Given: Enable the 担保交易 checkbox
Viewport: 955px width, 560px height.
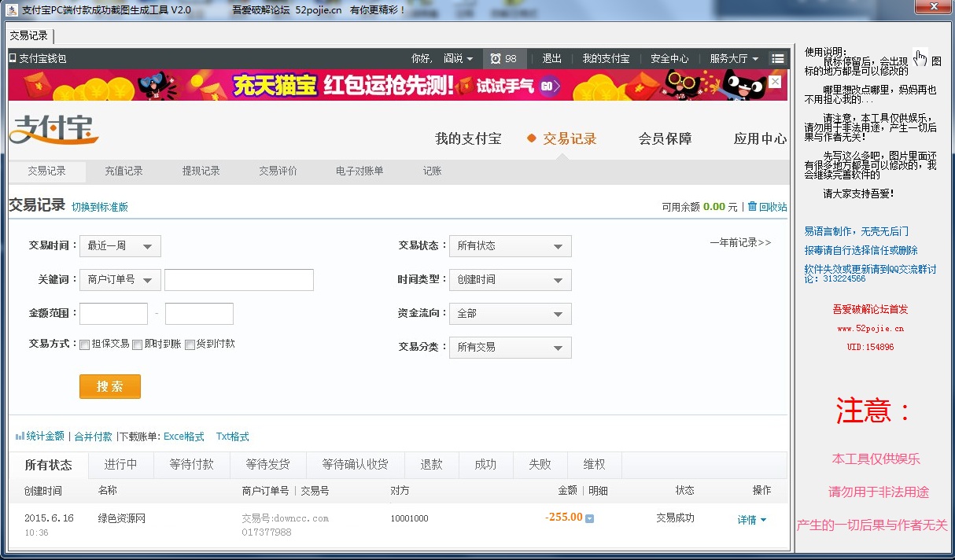Looking at the screenshot, I should tap(84, 344).
